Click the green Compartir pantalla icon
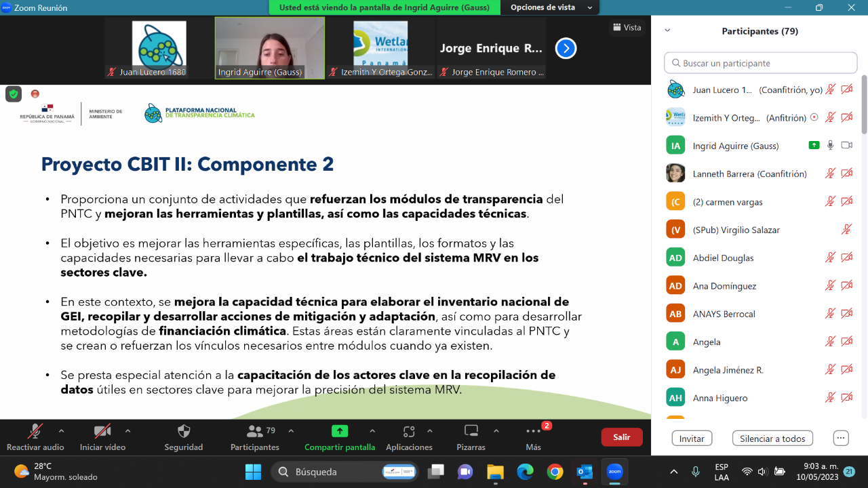Screen dimensions: 868x488 [x=340, y=431]
